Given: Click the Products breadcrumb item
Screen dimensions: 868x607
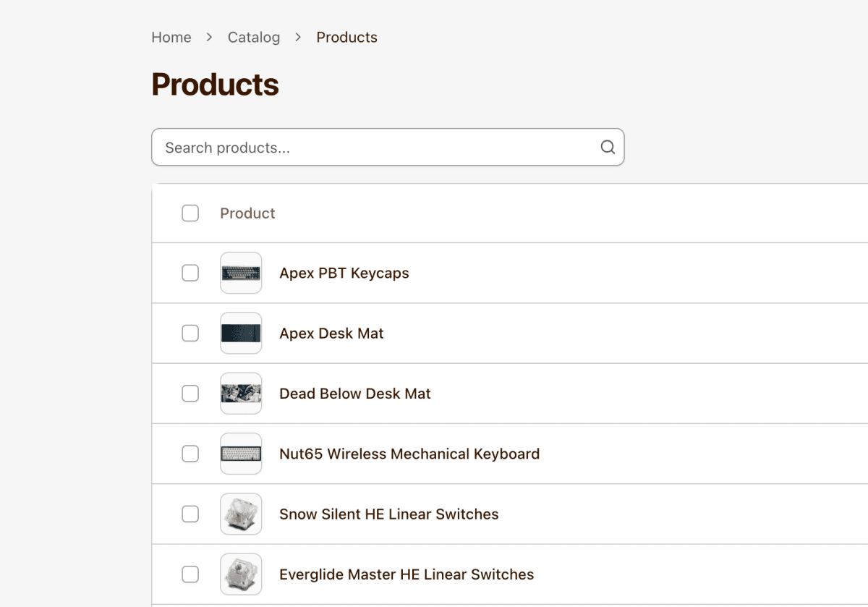Looking at the screenshot, I should tap(347, 37).
